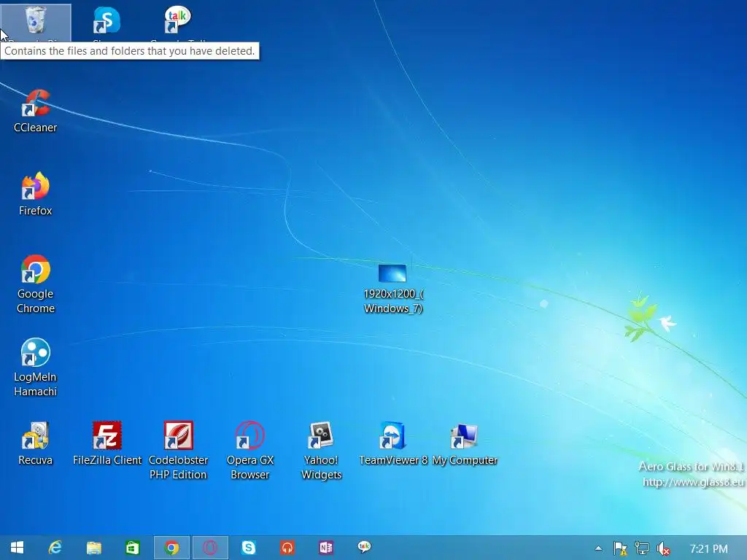Open File Explorer from the taskbar
This screenshot has width=747, height=560.
point(94,548)
